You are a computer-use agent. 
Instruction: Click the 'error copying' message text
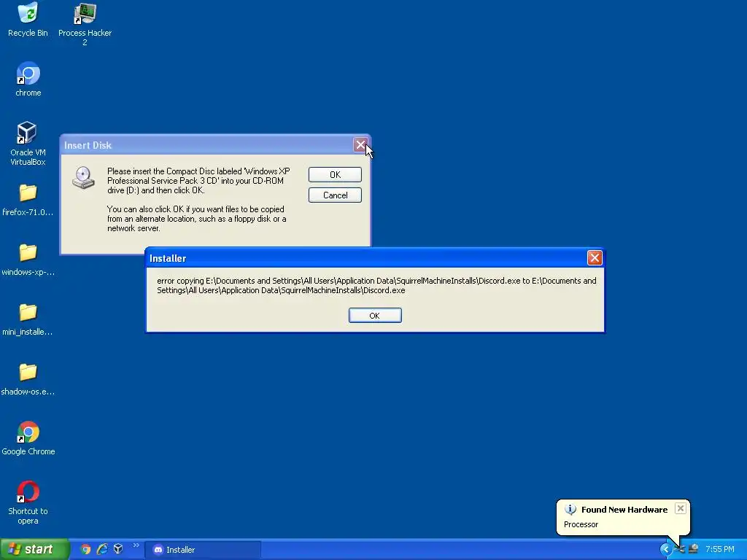point(376,286)
